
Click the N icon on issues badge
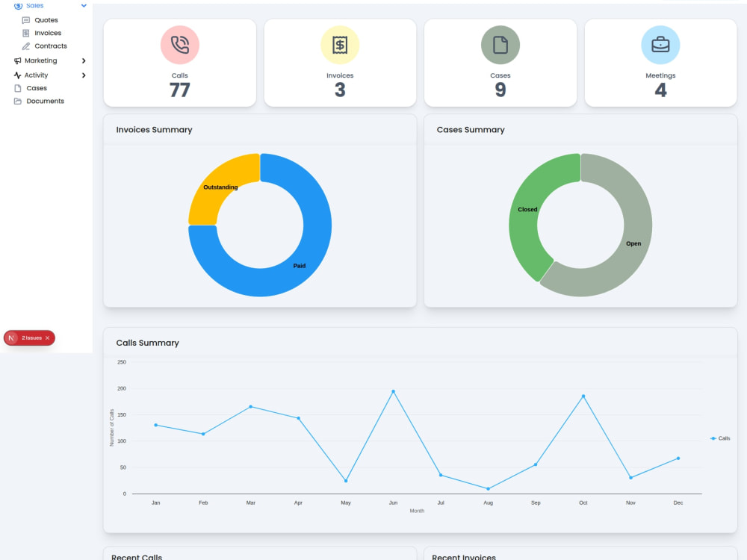click(11, 337)
